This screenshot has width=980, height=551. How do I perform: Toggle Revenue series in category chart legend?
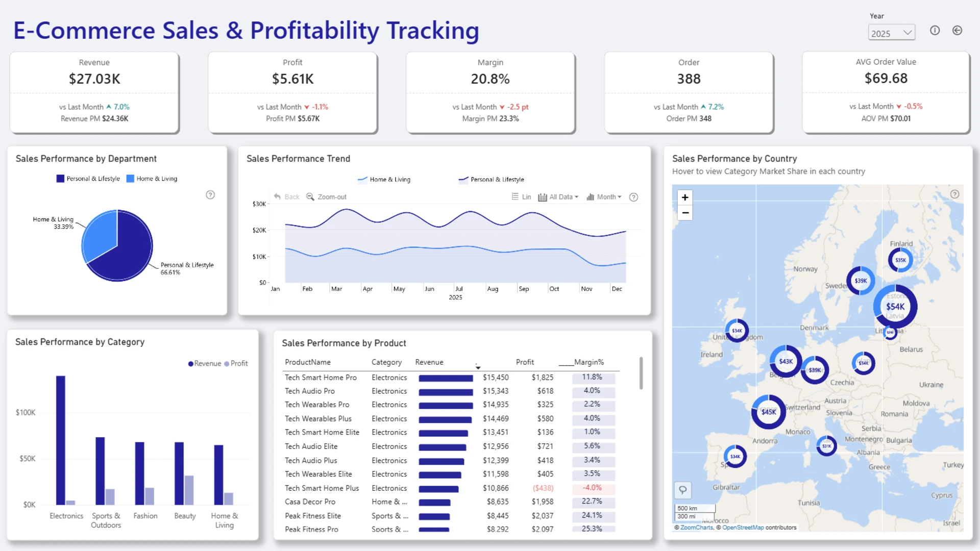205,364
